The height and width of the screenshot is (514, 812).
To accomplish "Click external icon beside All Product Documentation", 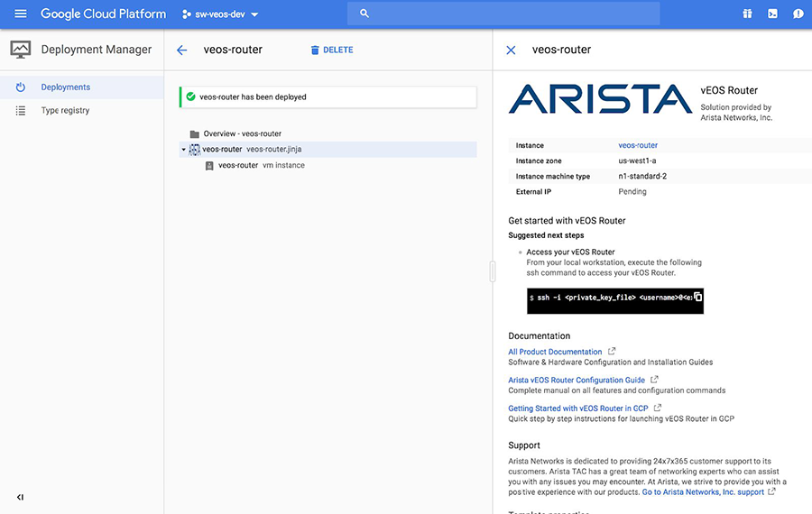I will point(612,351).
